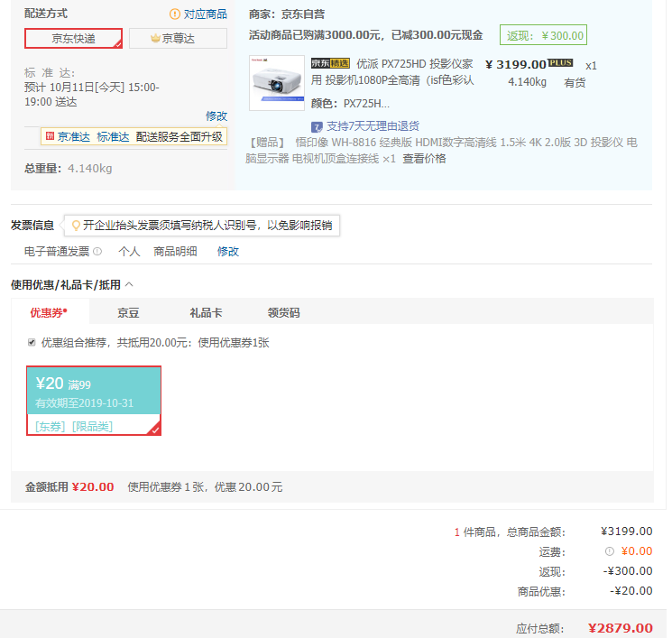Click the 个人 invoice type text

click(x=129, y=251)
